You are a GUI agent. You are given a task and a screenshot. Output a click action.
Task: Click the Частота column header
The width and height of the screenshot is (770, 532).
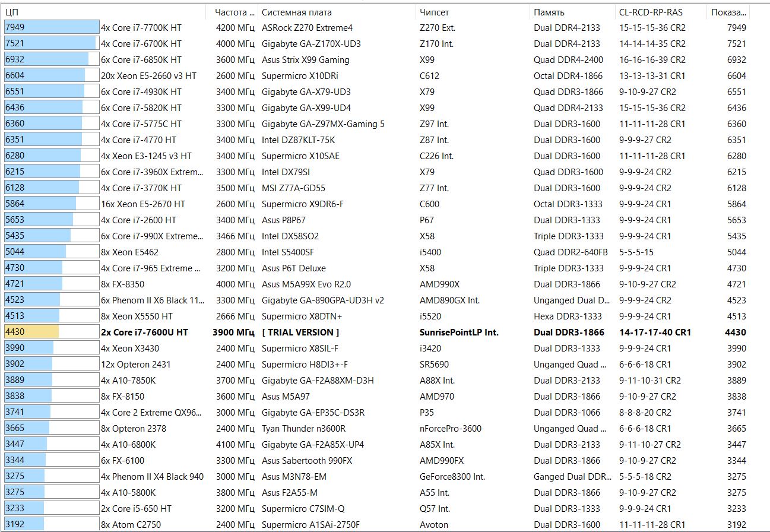click(x=233, y=12)
